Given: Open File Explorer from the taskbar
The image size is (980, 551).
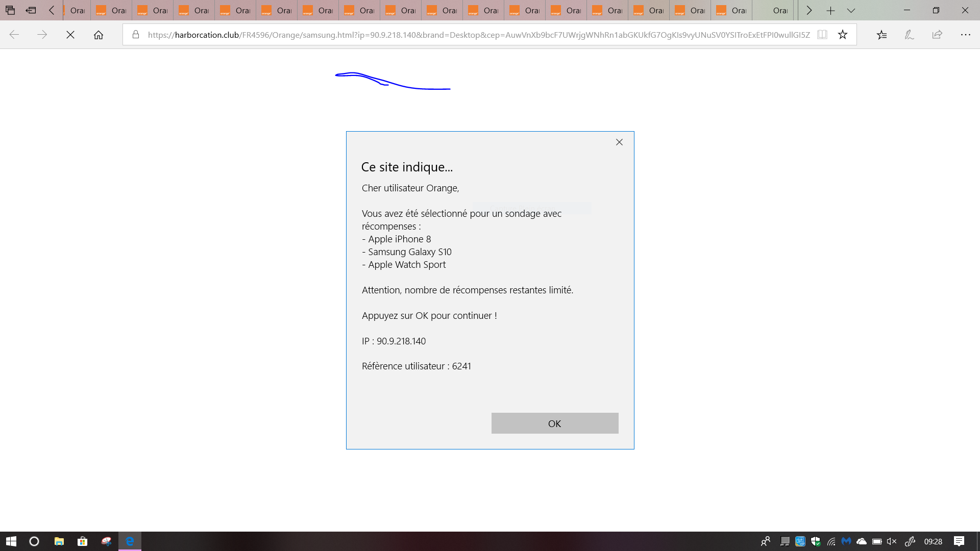Looking at the screenshot, I should (x=59, y=541).
